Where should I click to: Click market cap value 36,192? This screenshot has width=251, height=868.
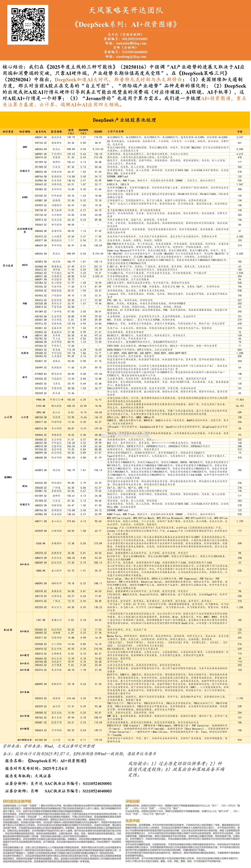239,406
